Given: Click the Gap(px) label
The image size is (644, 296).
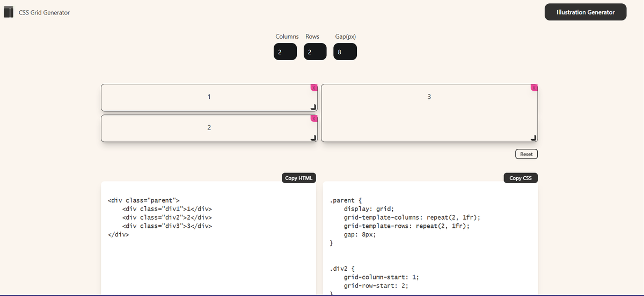Looking at the screenshot, I should [345, 37].
